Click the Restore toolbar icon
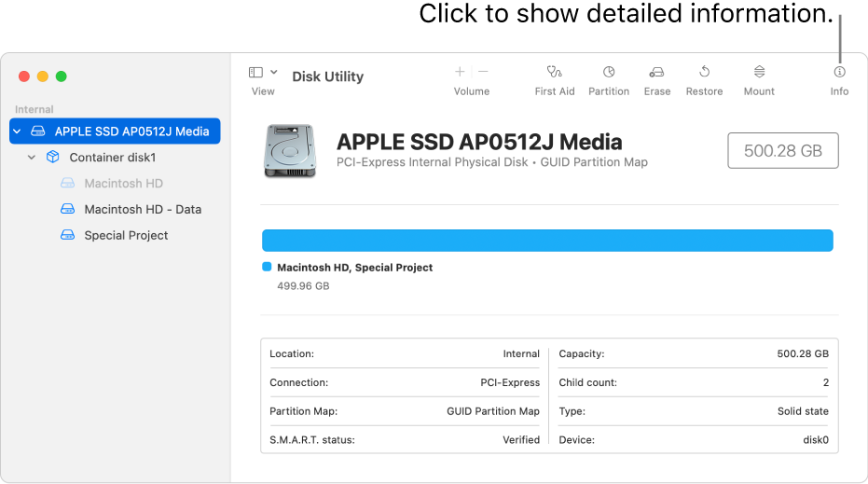This screenshot has height=484, width=868. click(704, 72)
